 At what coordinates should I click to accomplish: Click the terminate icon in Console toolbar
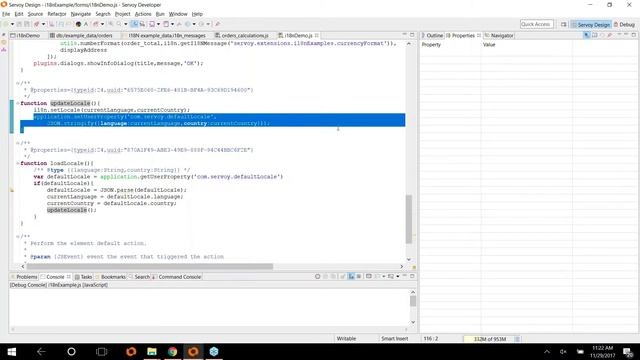(x=318, y=276)
